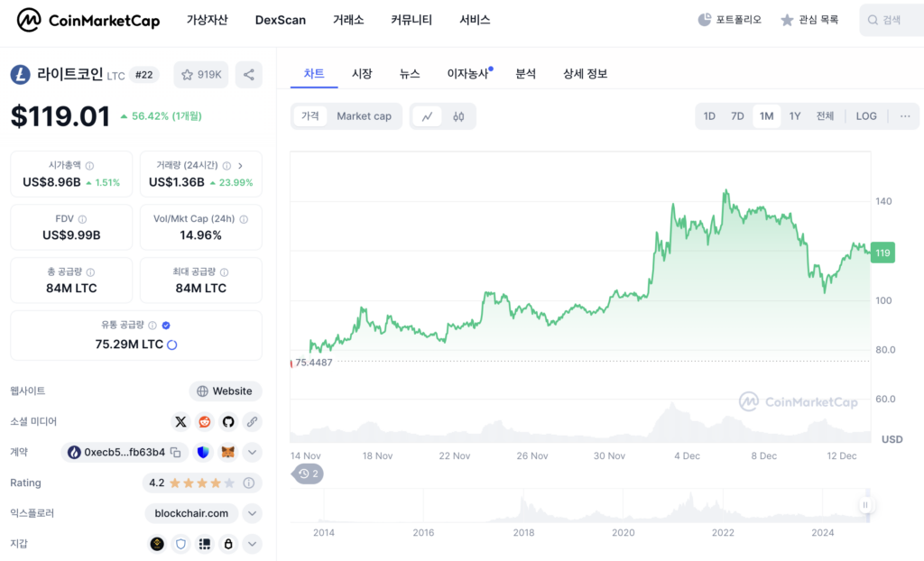
Task: Open the portfolio pie icon
Action: (704, 20)
